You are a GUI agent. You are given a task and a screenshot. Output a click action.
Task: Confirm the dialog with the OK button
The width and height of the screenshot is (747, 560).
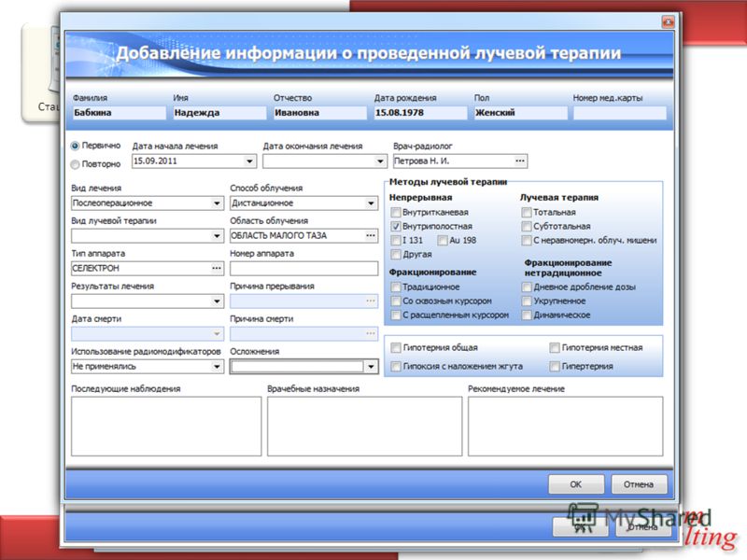[x=576, y=484]
